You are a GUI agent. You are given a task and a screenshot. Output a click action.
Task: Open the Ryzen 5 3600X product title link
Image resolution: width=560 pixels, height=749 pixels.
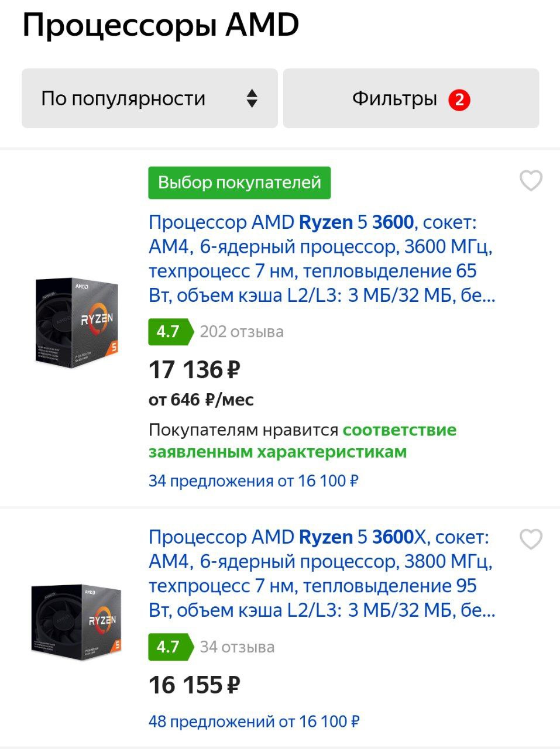point(321,573)
